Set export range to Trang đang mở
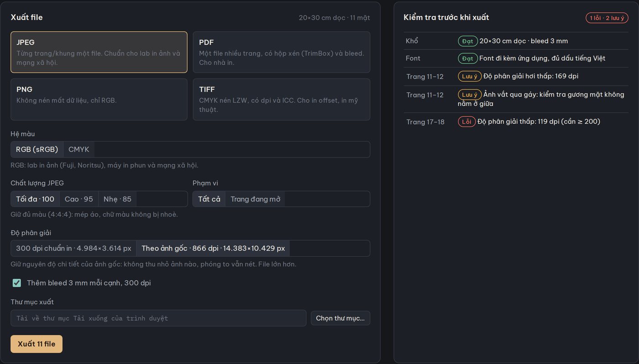The height and width of the screenshot is (364, 639). coord(255,199)
